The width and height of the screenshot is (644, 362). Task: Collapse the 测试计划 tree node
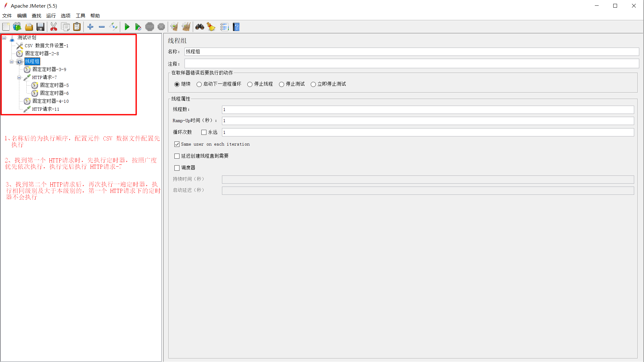click(x=4, y=38)
